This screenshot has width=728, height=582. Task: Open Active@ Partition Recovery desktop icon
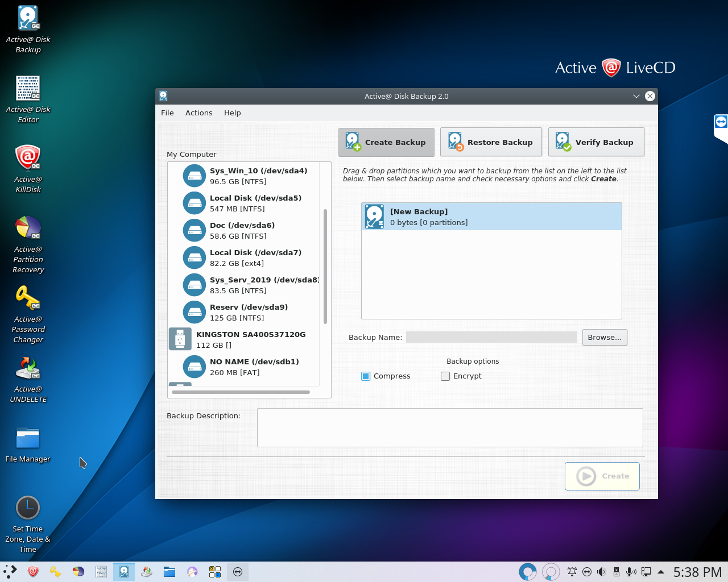(x=28, y=228)
